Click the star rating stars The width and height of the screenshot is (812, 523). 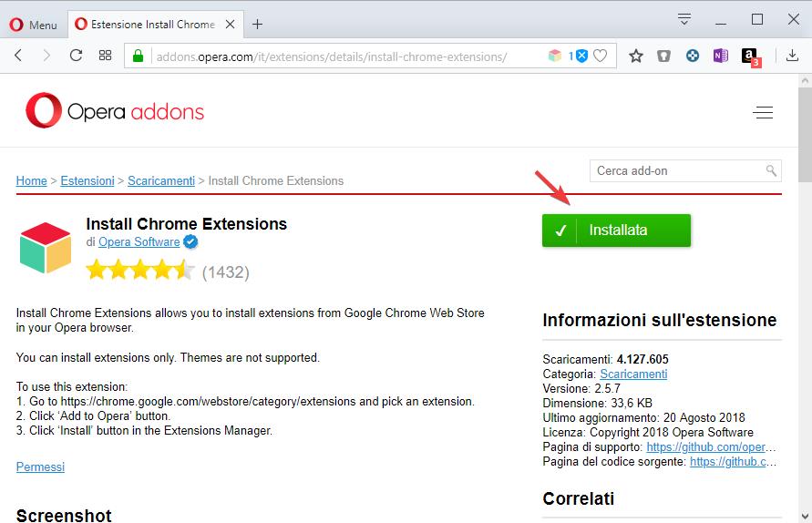(139, 271)
